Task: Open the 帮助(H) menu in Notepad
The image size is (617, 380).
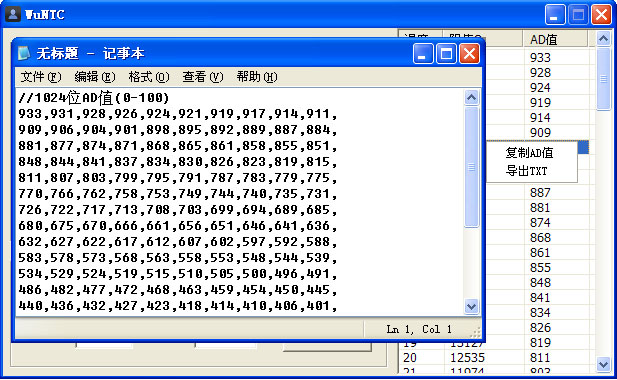Action: tap(257, 77)
